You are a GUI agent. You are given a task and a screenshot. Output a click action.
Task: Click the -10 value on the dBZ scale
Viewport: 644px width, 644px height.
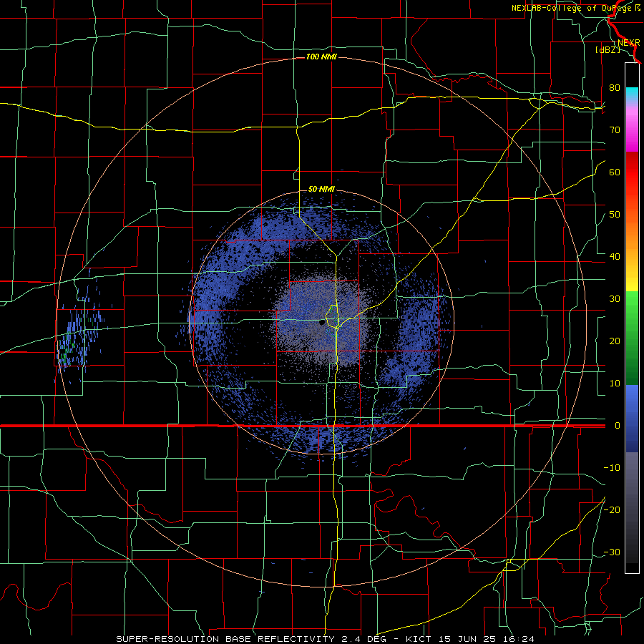click(612, 468)
